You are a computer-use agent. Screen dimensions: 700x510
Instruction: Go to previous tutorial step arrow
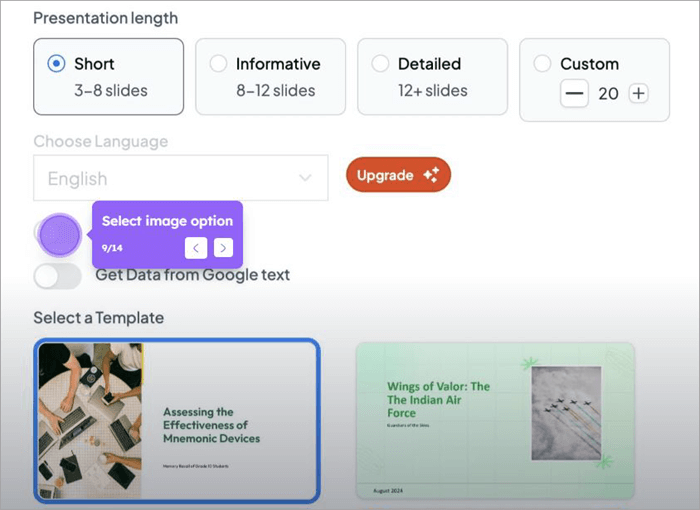pos(196,248)
